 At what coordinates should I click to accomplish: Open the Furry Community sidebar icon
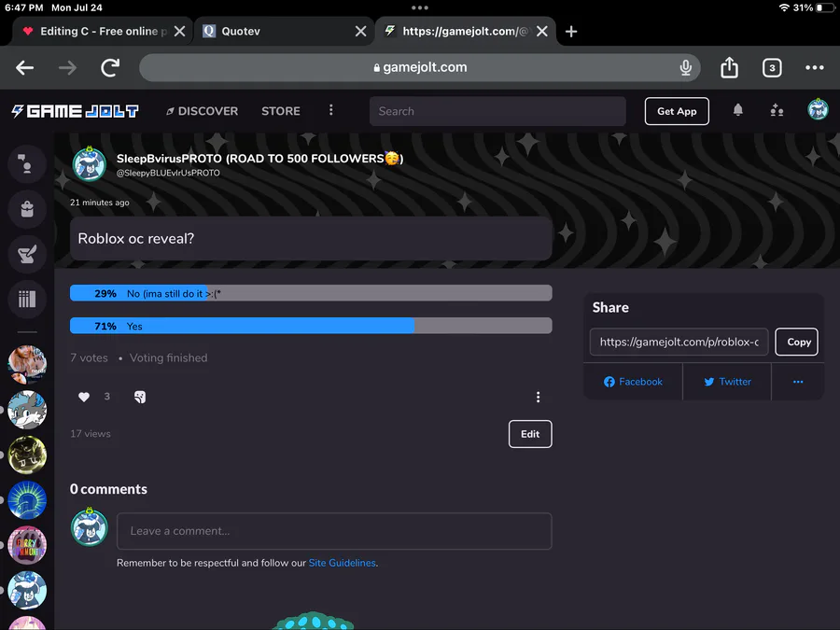[x=27, y=545]
